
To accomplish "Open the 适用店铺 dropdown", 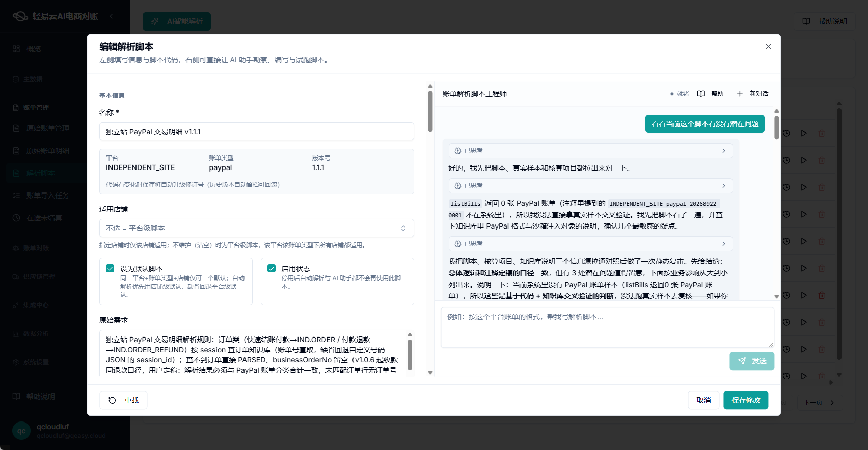I will click(x=257, y=228).
